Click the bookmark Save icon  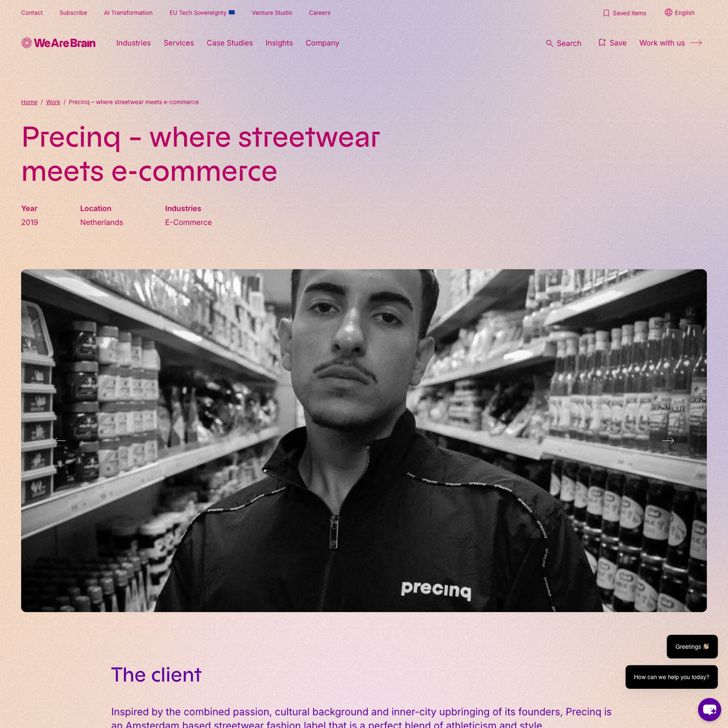(x=602, y=43)
